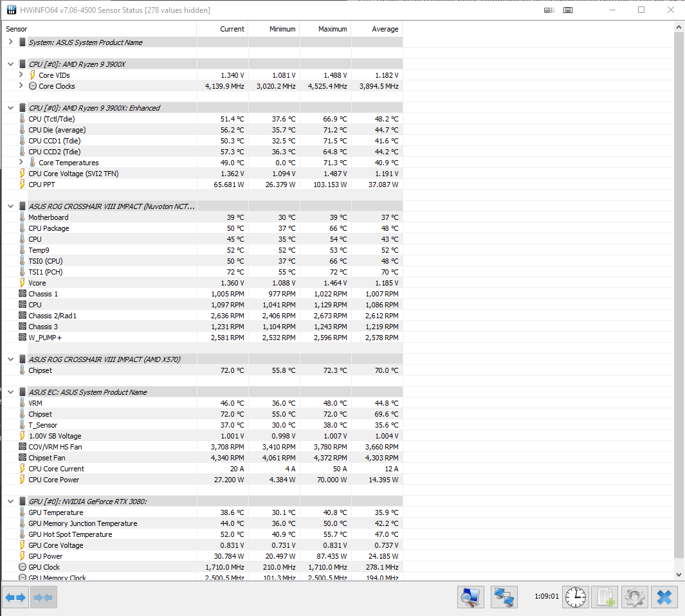This screenshot has height=616, width=685.
Task: Click the log file sheet icon
Action: tap(605, 597)
